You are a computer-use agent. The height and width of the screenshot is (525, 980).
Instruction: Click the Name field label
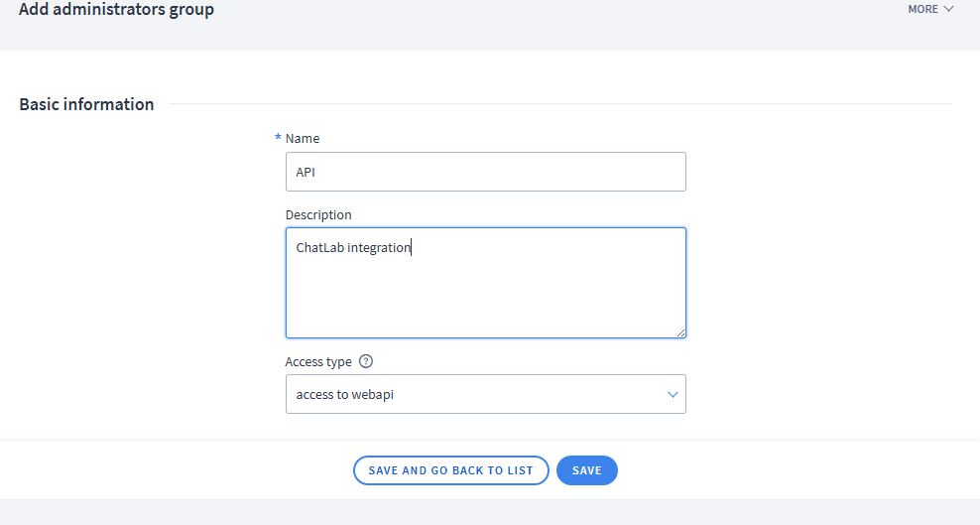[x=303, y=139]
